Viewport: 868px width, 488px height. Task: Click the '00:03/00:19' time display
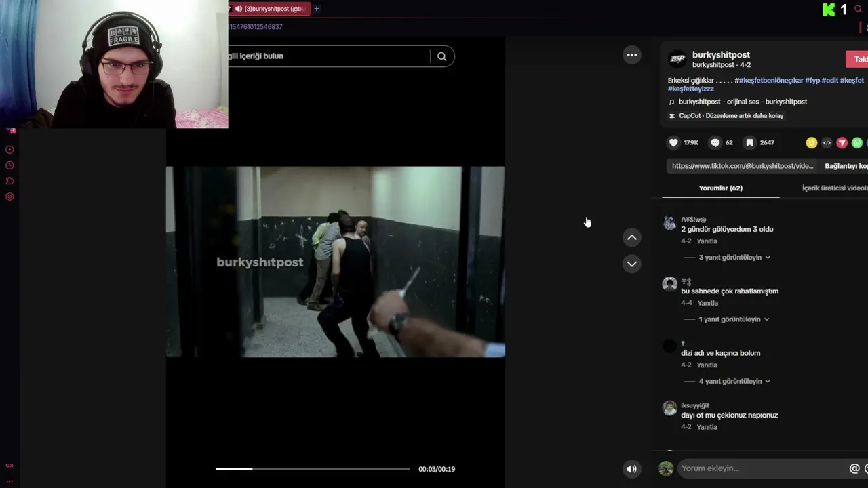[x=437, y=469]
